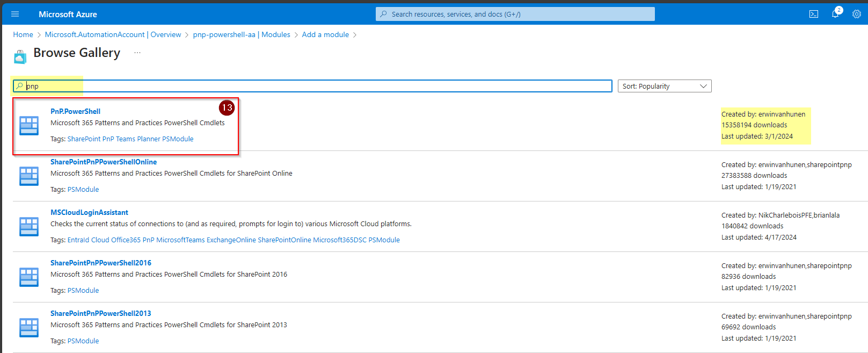Click the Cloud tag under MSCloudLoginAssistant
The width and height of the screenshot is (868, 353).
tap(100, 240)
